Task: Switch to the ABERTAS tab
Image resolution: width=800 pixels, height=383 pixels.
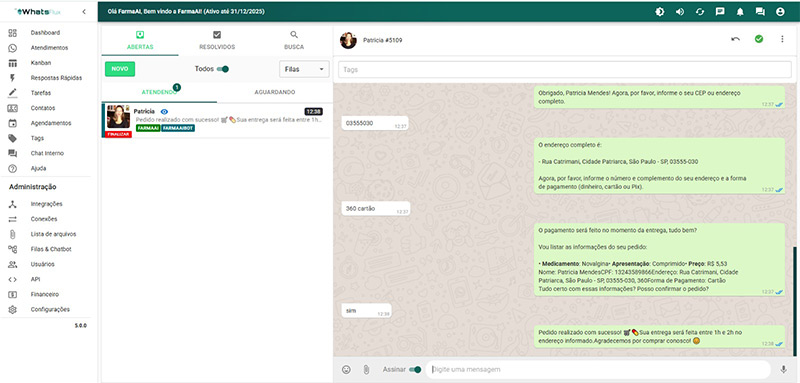Action: (x=140, y=40)
